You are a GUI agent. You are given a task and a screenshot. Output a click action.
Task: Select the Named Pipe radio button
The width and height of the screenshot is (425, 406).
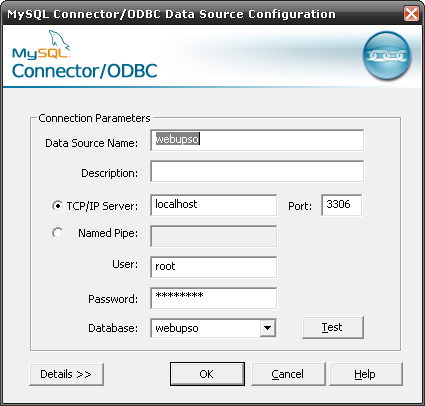click(x=58, y=233)
